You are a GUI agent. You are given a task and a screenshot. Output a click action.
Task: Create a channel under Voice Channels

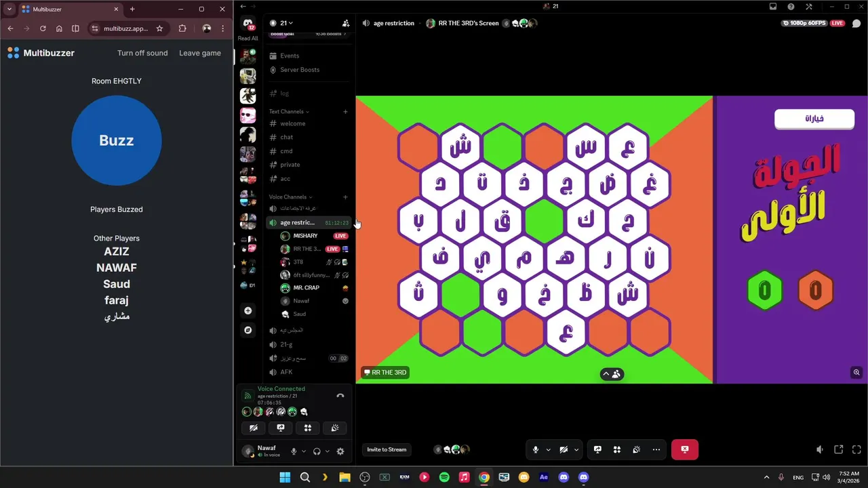pyautogui.click(x=345, y=197)
